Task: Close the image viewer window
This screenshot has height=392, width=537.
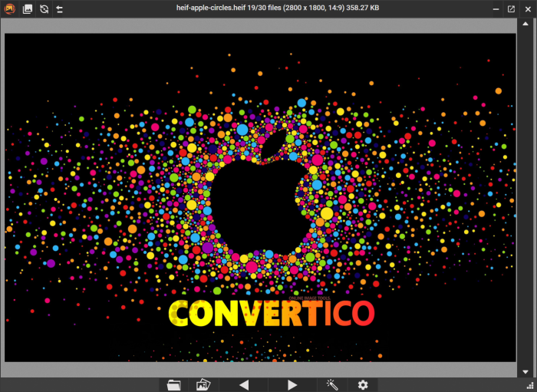Action: (x=528, y=9)
